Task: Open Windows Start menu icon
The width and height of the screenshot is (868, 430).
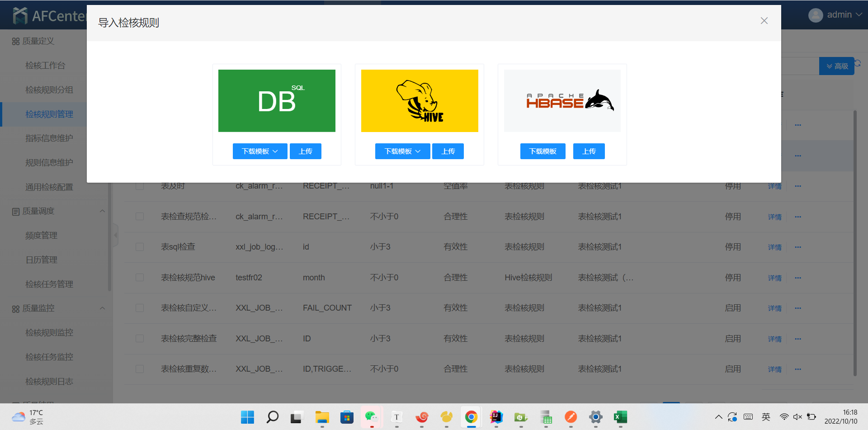Action: tap(247, 417)
